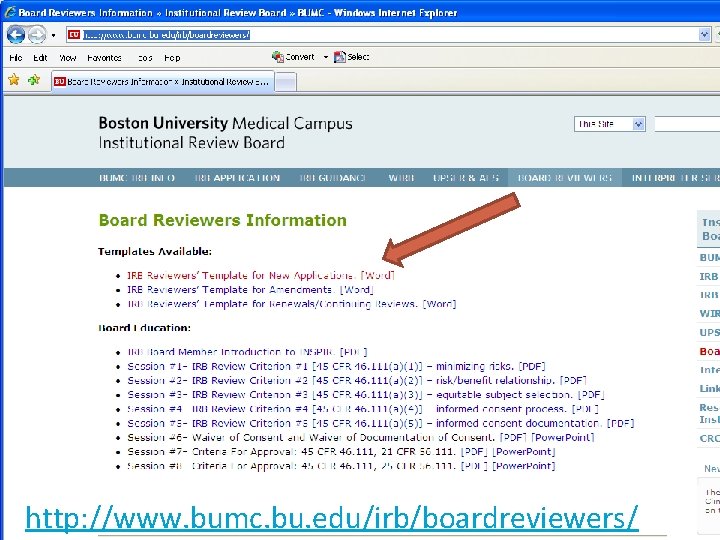
Task: Open IRB Board Member Introduction to INSPIR PDF
Action: point(248,352)
